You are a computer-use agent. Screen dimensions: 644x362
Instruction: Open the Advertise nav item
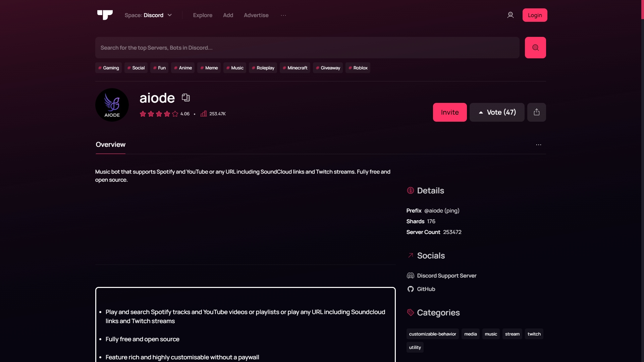[x=256, y=15]
